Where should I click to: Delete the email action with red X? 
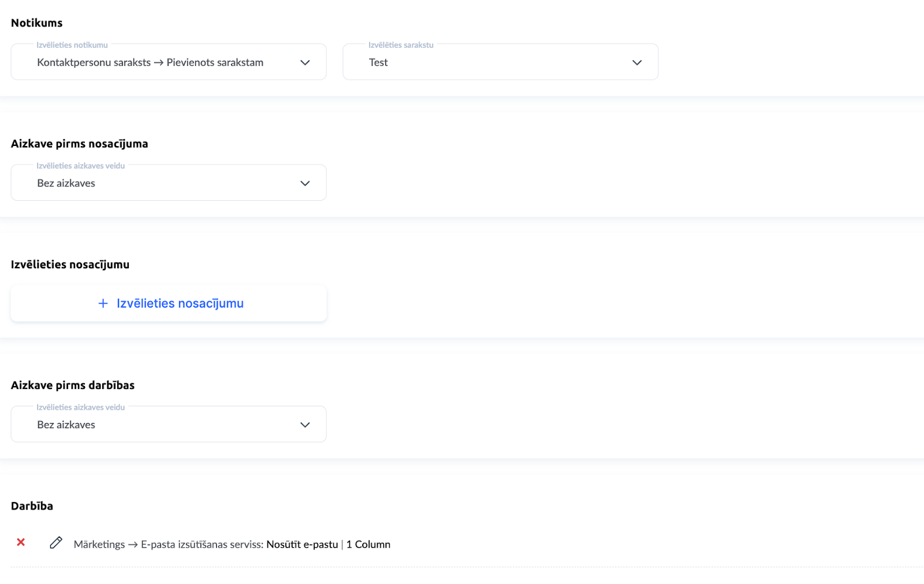pos(21,542)
